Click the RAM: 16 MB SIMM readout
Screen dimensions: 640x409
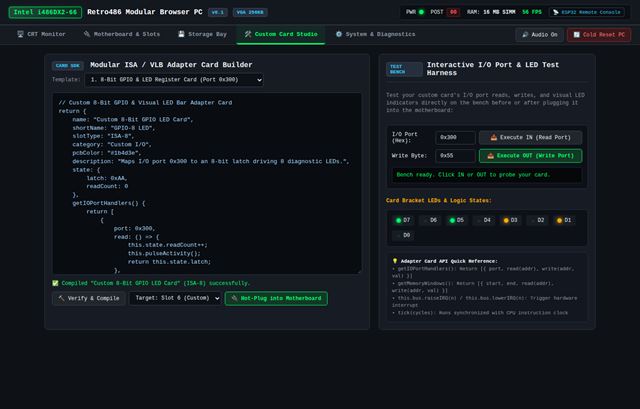(x=491, y=12)
